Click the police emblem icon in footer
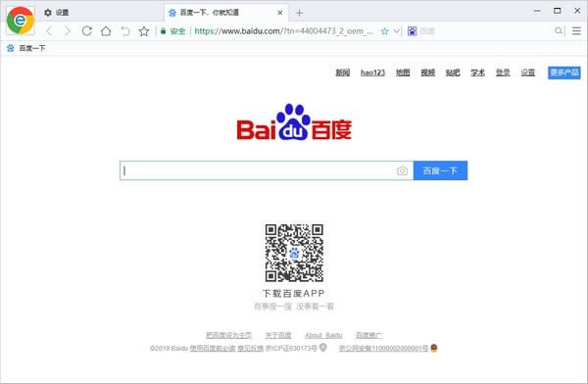This screenshot has width=588, height=384. (x=434, y=348)
